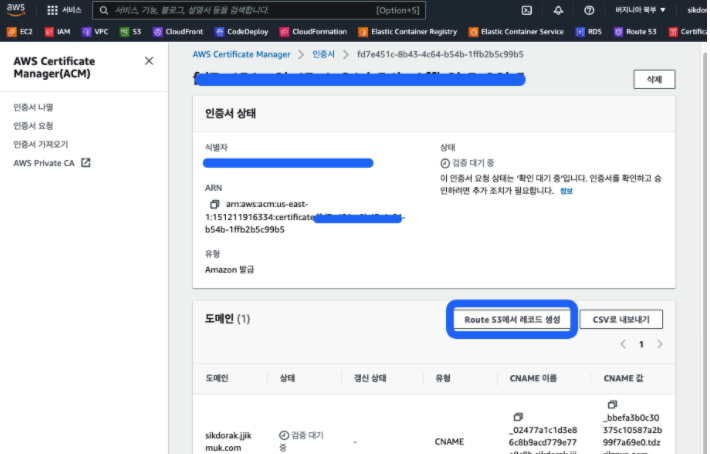Open CodeDeploy shortcut in favorites bar
The width and height of the screenshot is (710, 454).
[x=242, y=32]
